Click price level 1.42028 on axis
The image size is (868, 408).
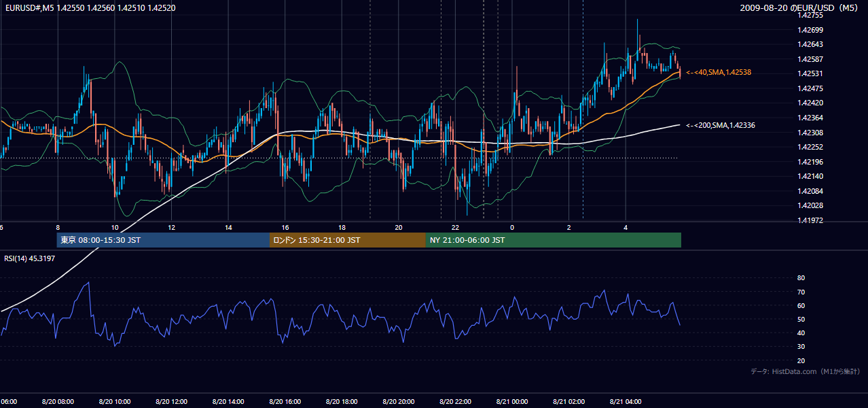[810, 205]
